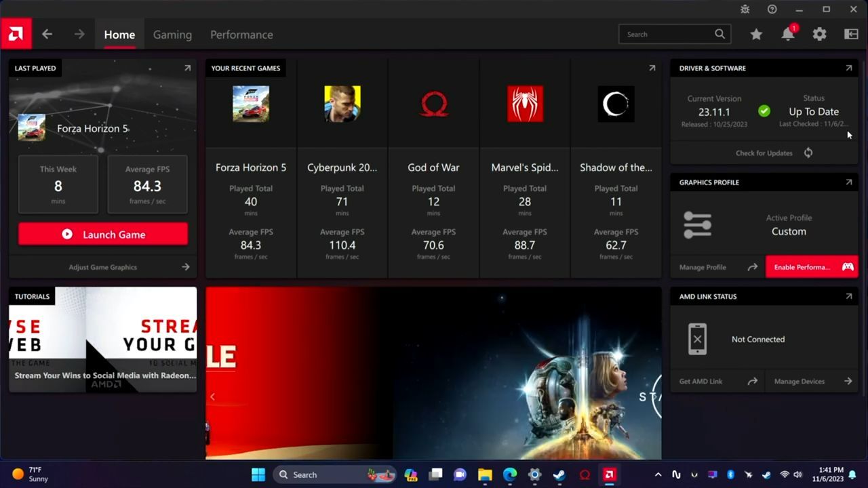Open the Stream Your Wins tutorial
The image size is (868, 488).
point(103,339)
